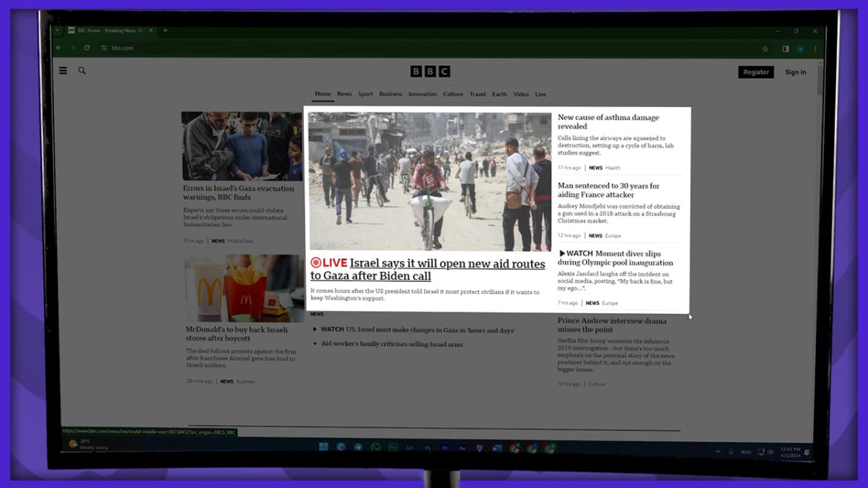Reload the page with refresh icon
The image size is (868, 488).
point(87,48)
